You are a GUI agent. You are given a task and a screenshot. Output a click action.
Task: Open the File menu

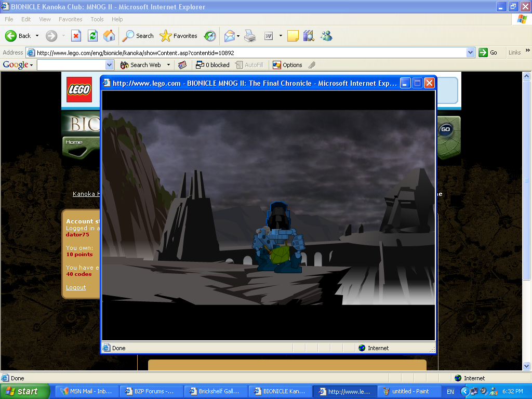(x=9, y=19)
